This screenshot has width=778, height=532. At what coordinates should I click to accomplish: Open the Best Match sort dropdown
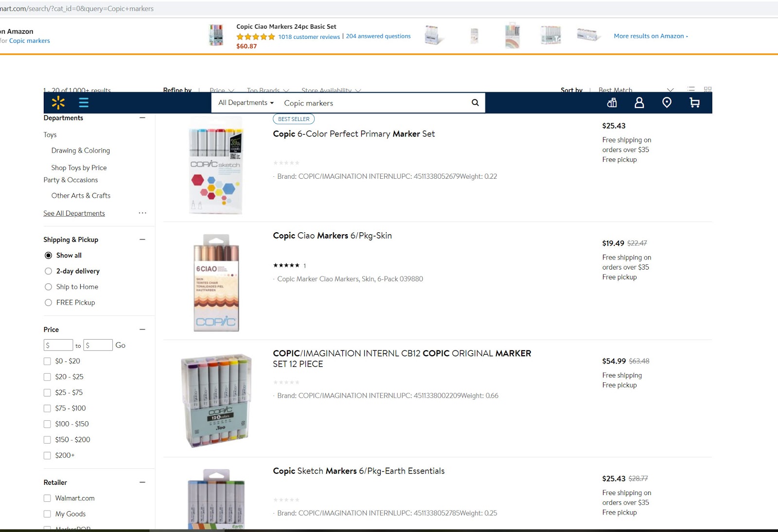(x=636, y=90)
